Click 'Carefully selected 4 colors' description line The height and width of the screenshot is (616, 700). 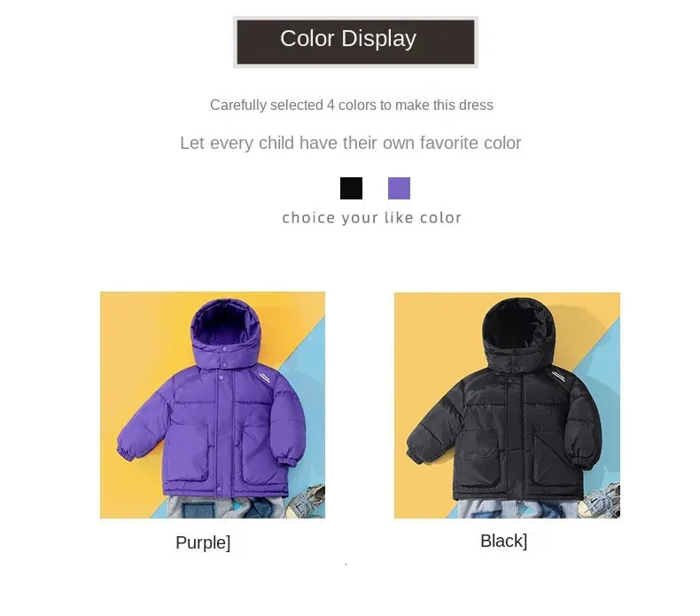[x=352, y=105]
